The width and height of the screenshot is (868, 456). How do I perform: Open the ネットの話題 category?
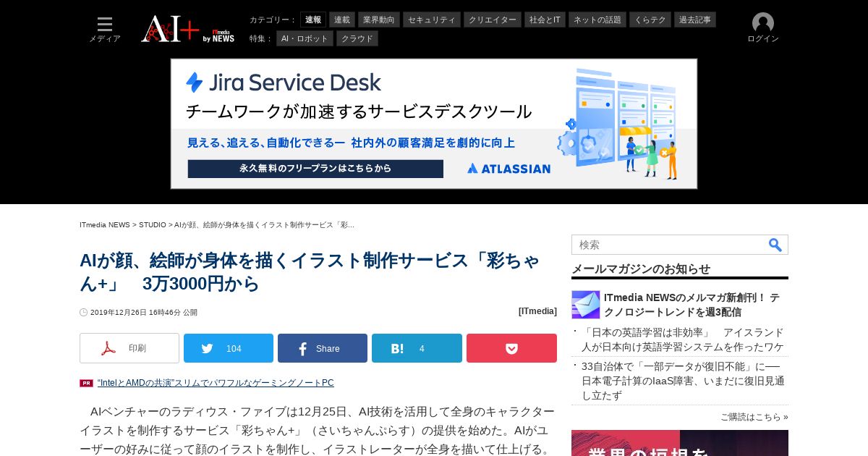tap(597, 20)
